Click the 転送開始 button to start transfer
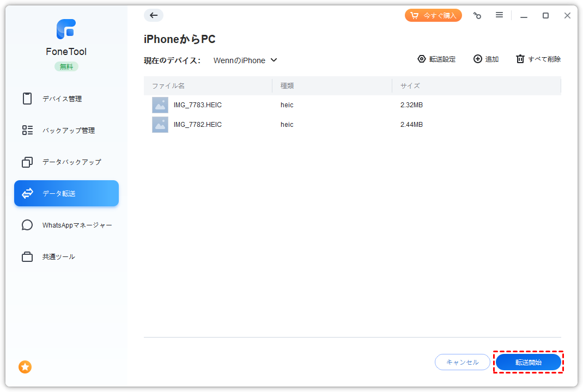Image resolution: width=583 pixels, height=392 pixels. [528, 362]
